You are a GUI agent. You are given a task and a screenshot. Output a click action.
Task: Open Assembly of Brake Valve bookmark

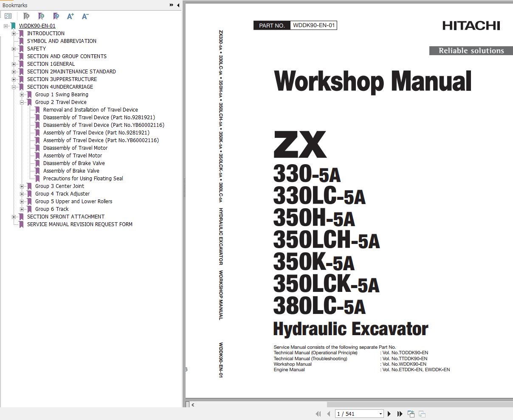pyautogui.click(x=71, y=171)
